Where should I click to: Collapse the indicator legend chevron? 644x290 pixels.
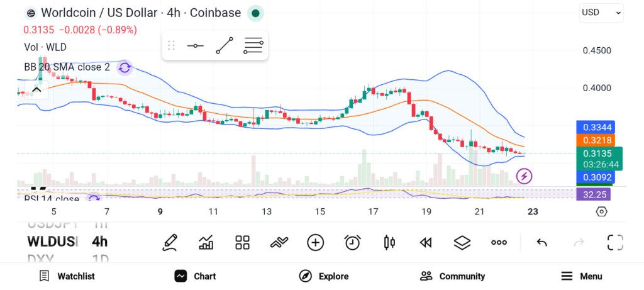click(36, 90)
